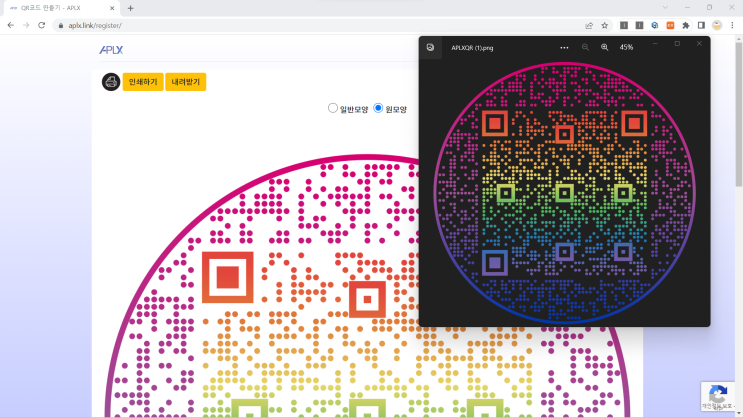Click the 45% zoom level
Viewport: 743px width, 418px height.
click(x=626, y=47)
